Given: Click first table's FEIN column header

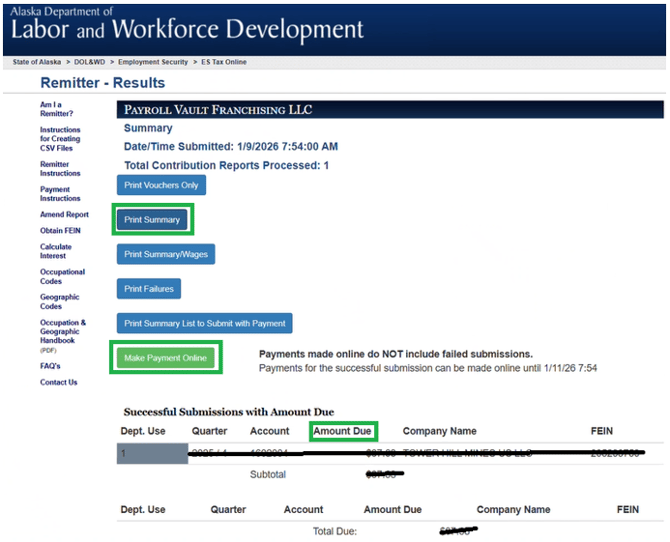Looking at the screenshot, I should click(x=602, y=431).
